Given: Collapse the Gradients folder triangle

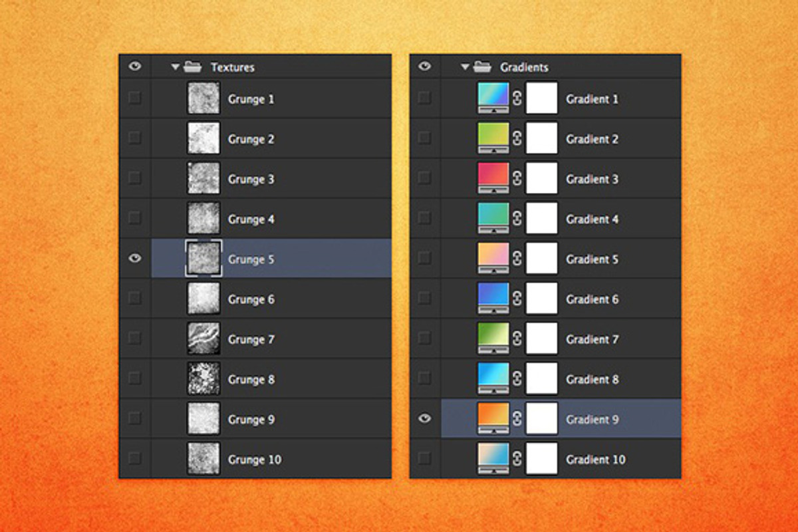Looking at the screenshot, I should (x=465, y=67).
